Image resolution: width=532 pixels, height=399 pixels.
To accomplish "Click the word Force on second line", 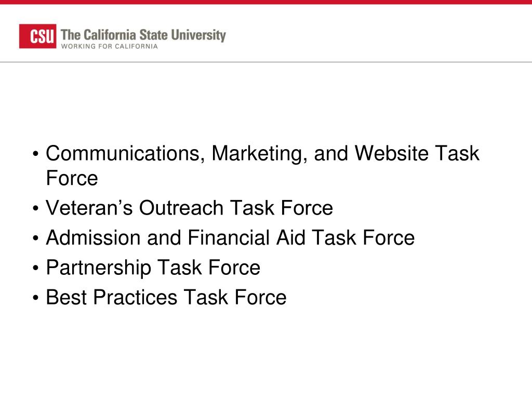I will tap(72, 179).
